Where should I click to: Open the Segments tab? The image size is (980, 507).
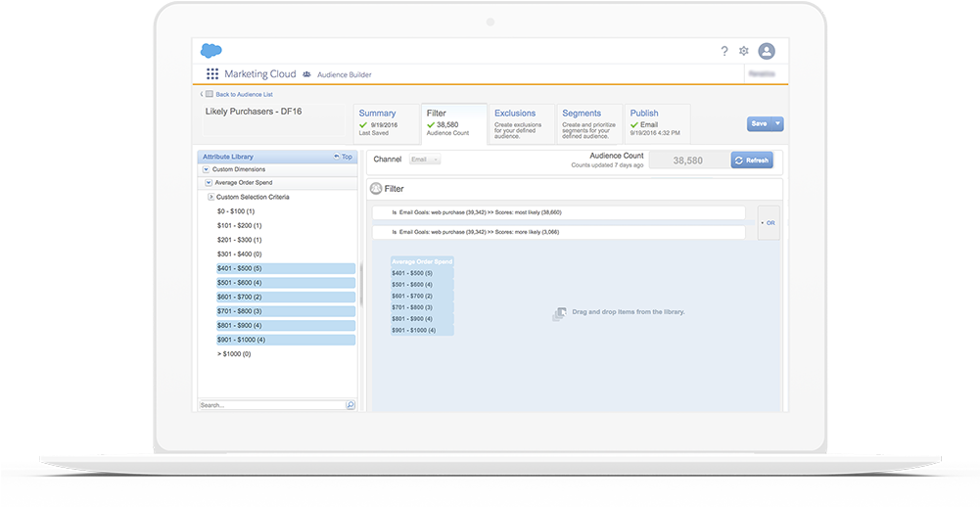589,123
